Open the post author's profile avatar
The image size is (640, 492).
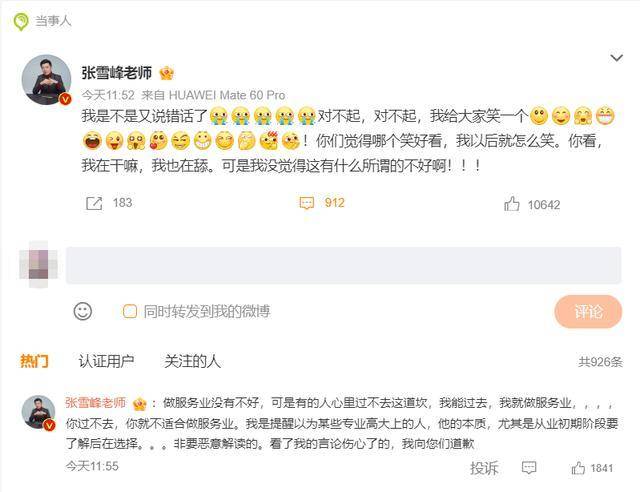point(47,80)
